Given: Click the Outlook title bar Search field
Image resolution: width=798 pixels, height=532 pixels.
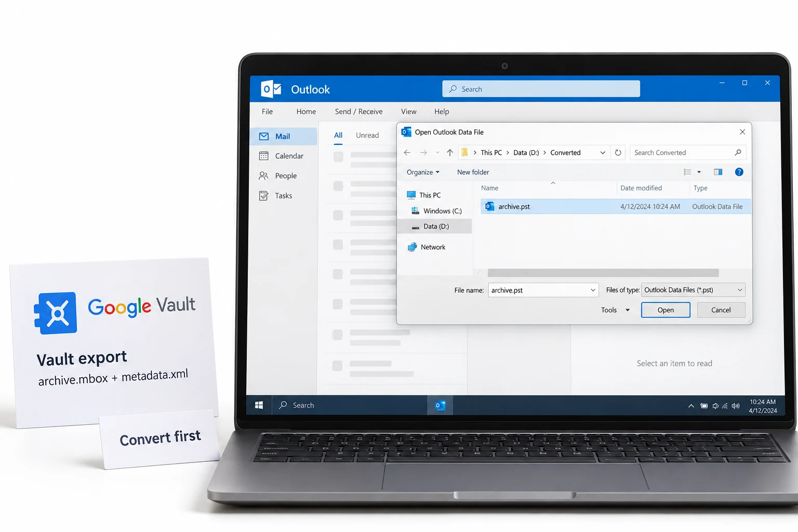Looking at the screenshot, I should [541, 89].
